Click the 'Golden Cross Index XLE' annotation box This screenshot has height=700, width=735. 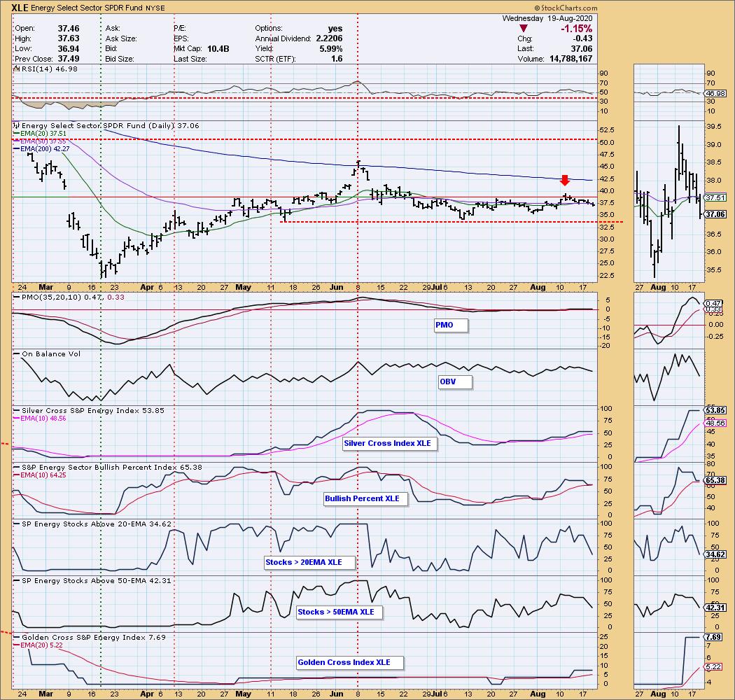click(350, 662)
